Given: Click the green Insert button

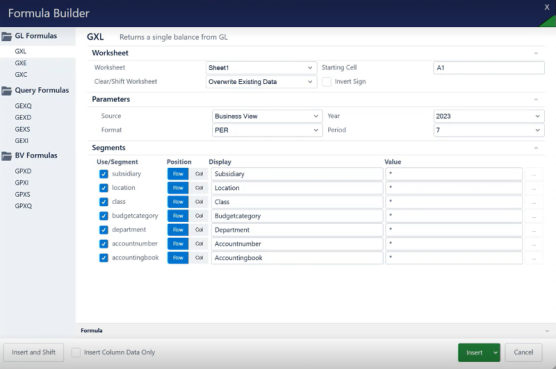Looking at the screenshot, I should coord(474,352).
